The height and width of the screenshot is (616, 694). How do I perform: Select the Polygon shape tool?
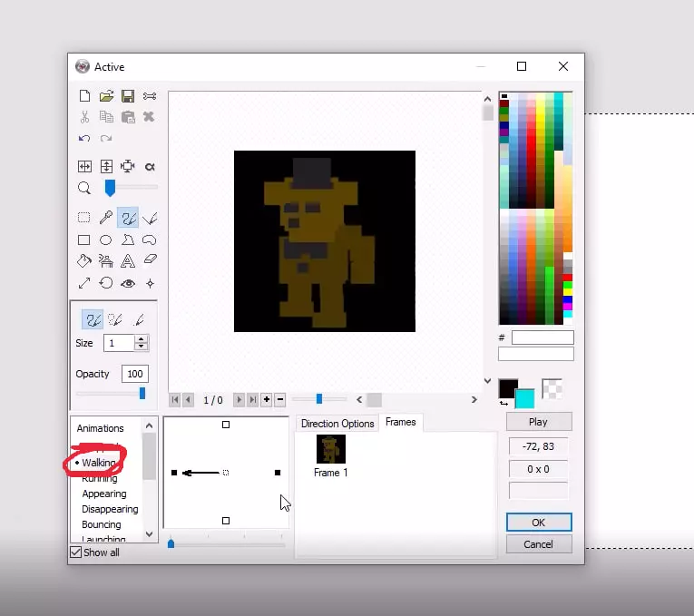[128, 240]
